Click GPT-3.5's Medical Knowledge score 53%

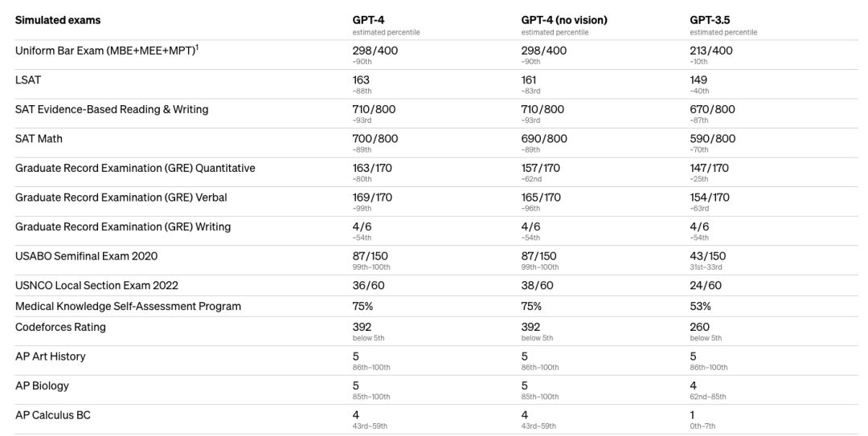700,306
